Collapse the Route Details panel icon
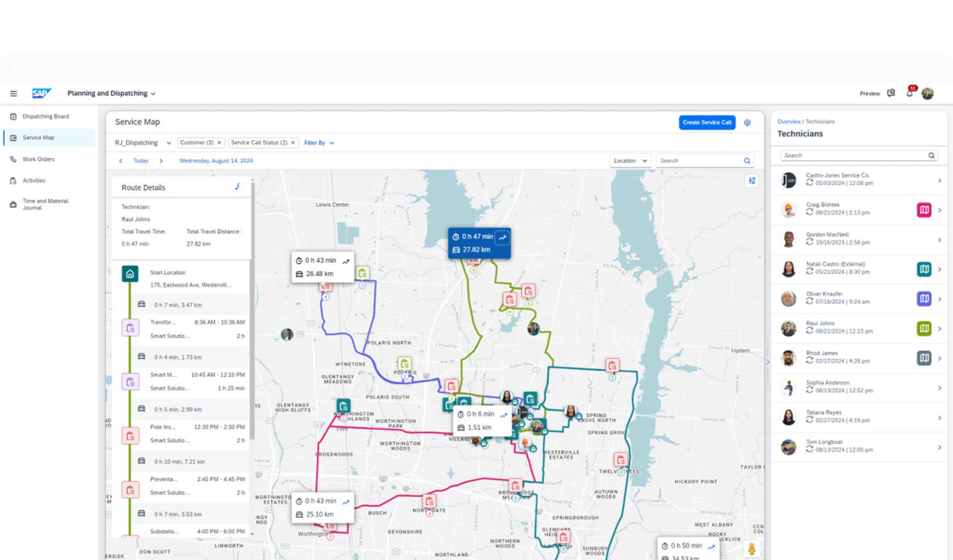Viewport: 953px width, 560px height. tap(237, 187)
